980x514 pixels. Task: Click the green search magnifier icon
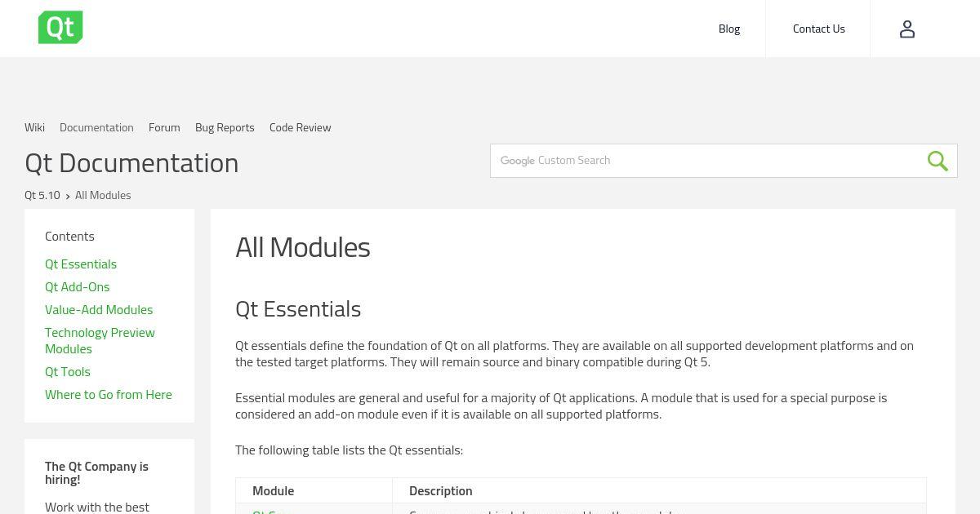(938, 161)
